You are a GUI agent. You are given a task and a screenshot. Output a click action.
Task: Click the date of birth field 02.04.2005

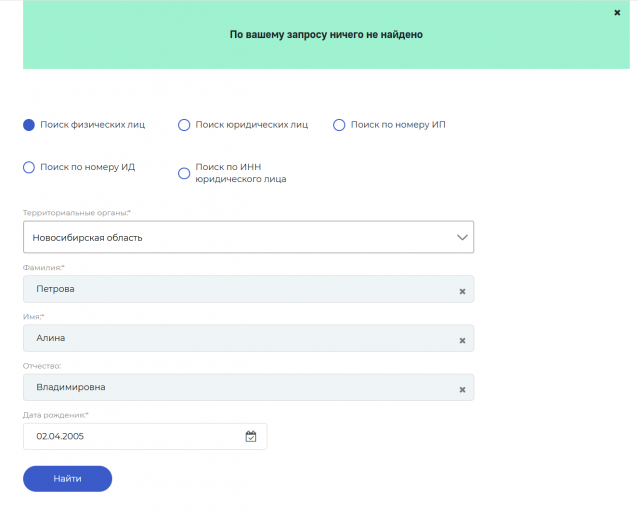[x=145, y=436]
